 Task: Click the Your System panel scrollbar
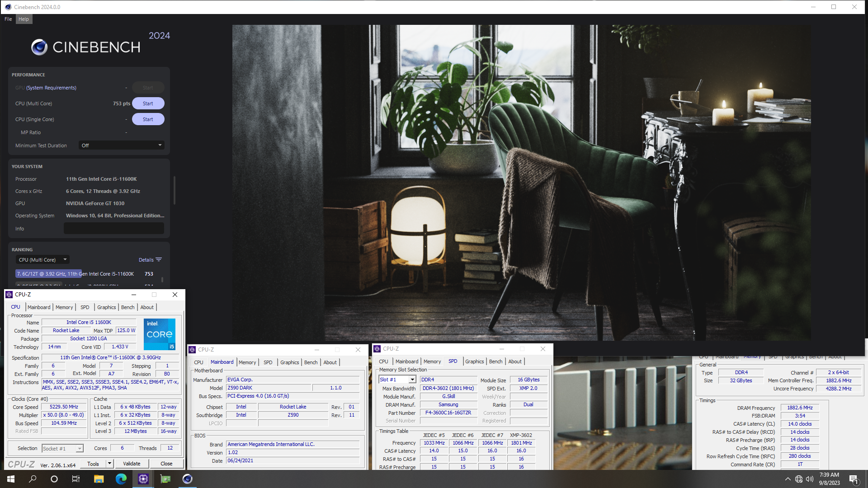[175, 190]
